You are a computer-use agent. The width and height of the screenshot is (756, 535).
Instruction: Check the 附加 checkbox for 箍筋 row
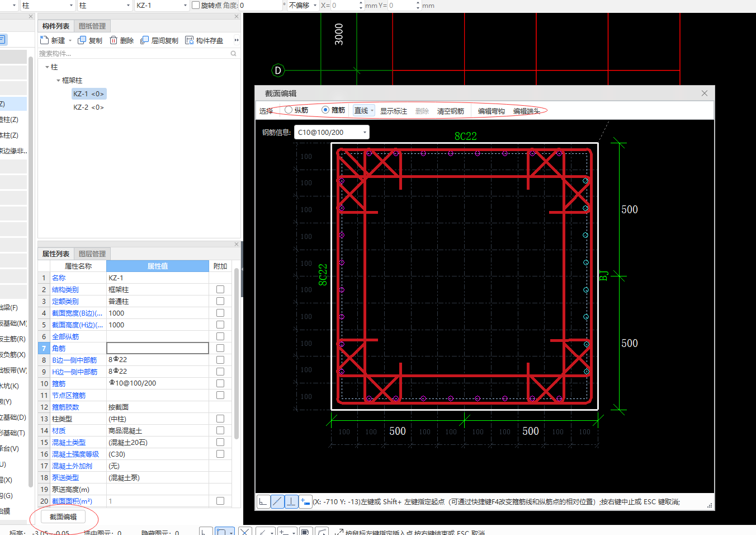[220, 383]
